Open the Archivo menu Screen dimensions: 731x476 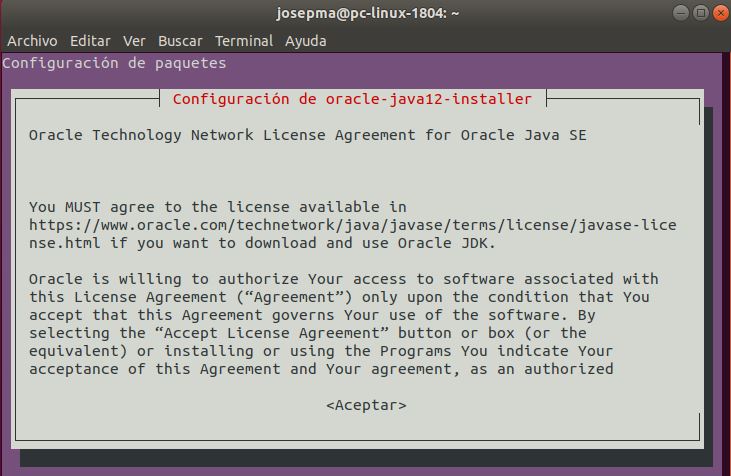[32, 41]
